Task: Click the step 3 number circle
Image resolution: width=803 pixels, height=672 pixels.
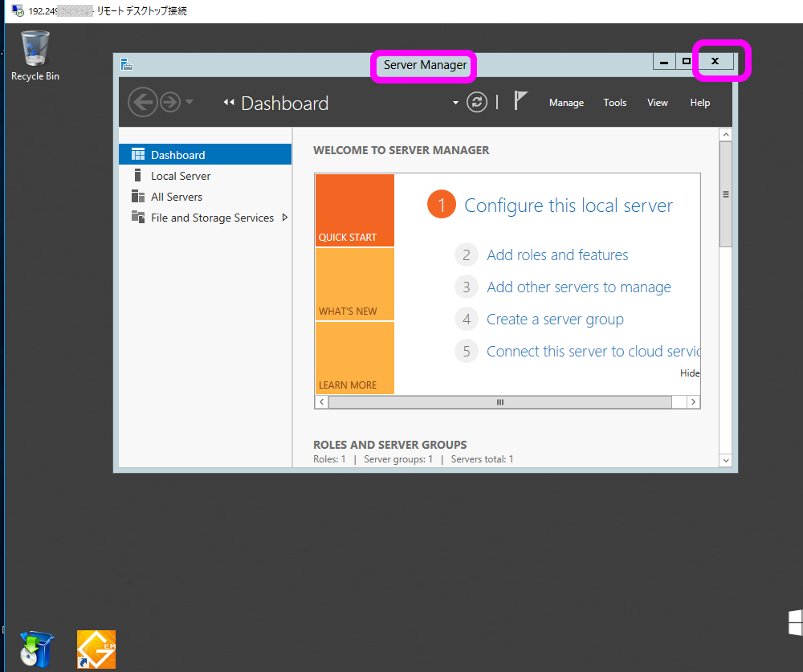Action: 466,287
